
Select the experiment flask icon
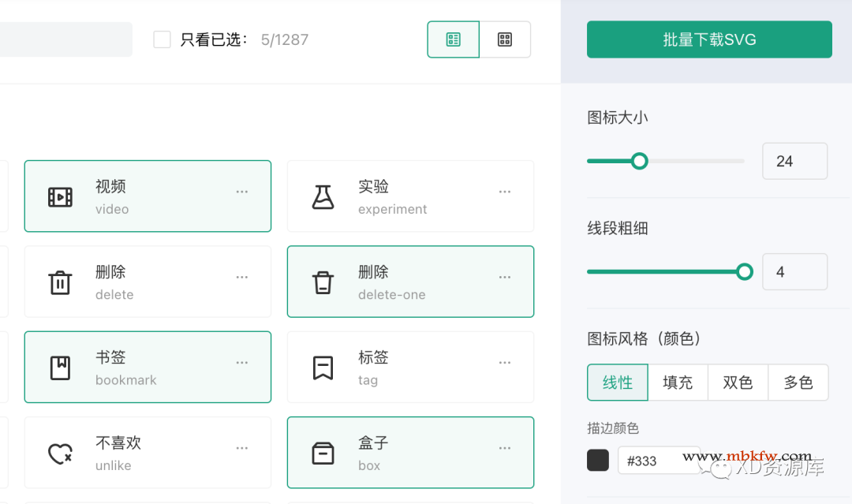[323, 197]
